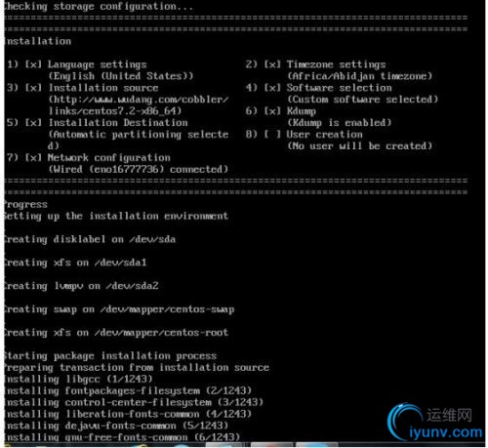Click 'Creating xfs on /dev/sda1' line
This screenshot has height=448, width=488.
point(75,263)
